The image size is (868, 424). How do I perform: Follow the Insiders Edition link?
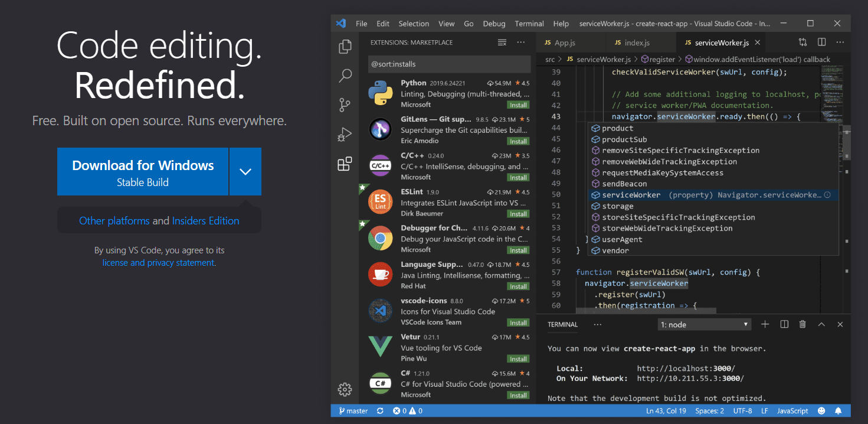tap(206, 221)
